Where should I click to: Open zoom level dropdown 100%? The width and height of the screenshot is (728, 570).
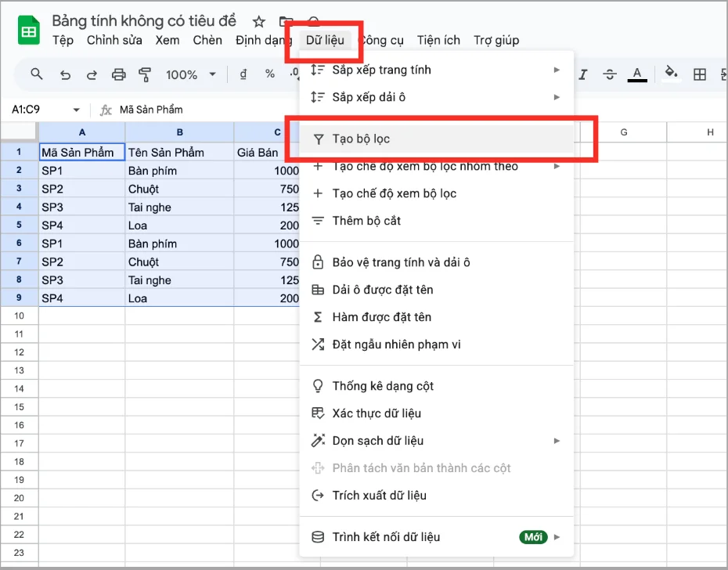point(191,75)
